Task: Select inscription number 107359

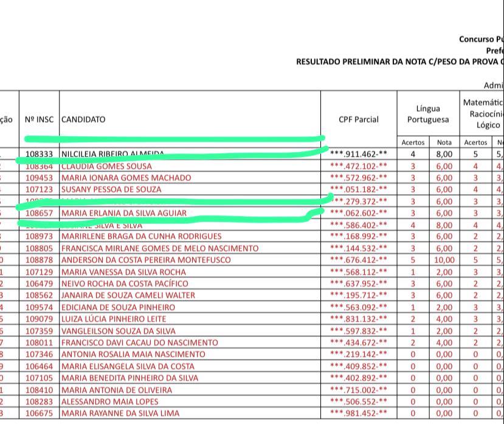Action: point(39,331)
